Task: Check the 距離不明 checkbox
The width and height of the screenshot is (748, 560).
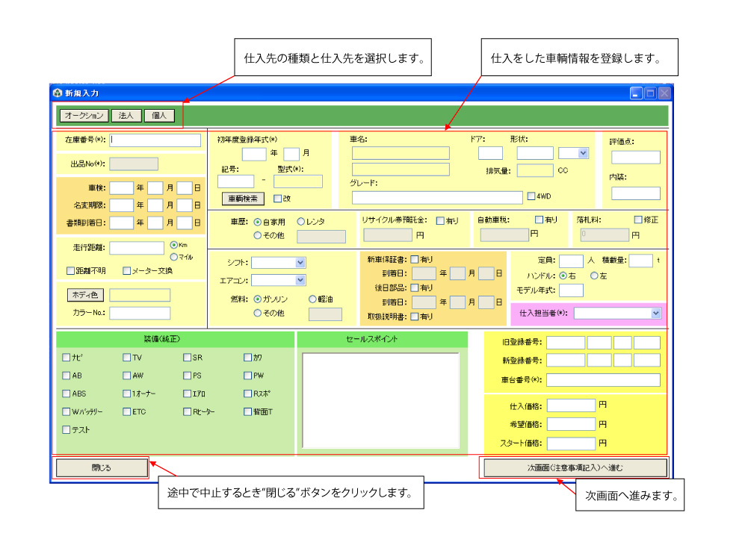Action: (70, 271)
